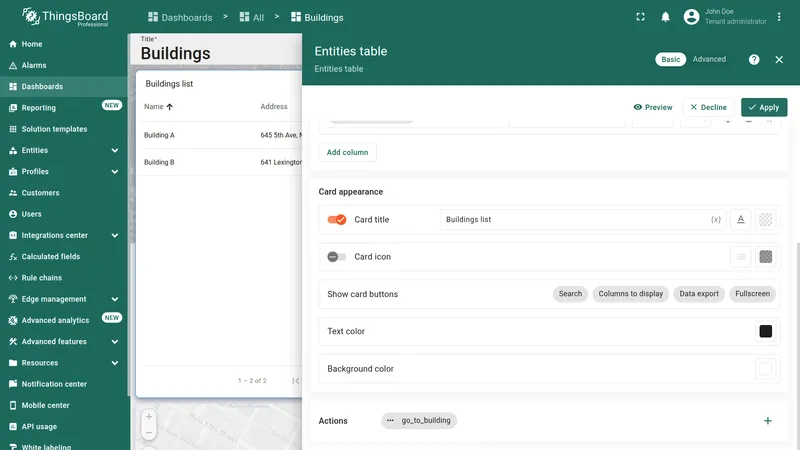
Task: Open notifications bell icon
Action: pyautogui.click(x=665, y=17)
